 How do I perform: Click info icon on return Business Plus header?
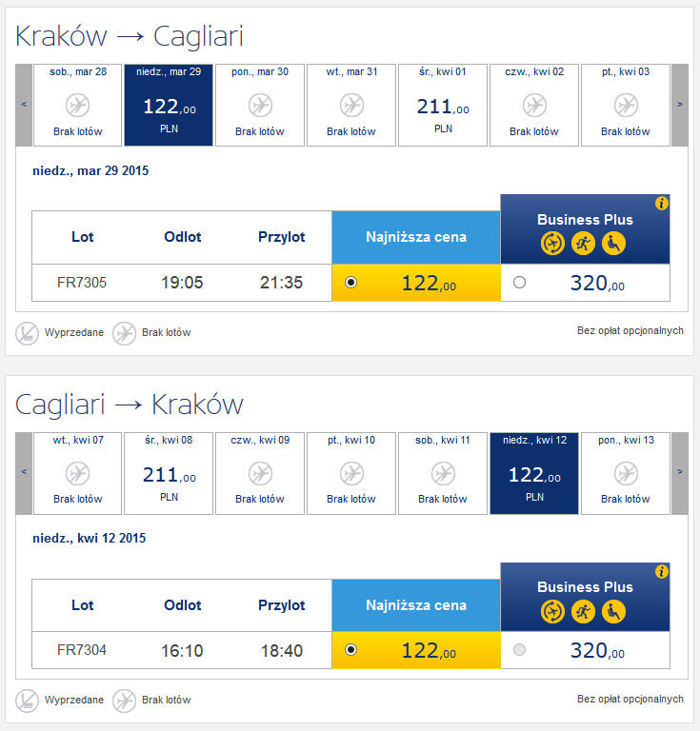pyautogui.click(x=661, y=571)
